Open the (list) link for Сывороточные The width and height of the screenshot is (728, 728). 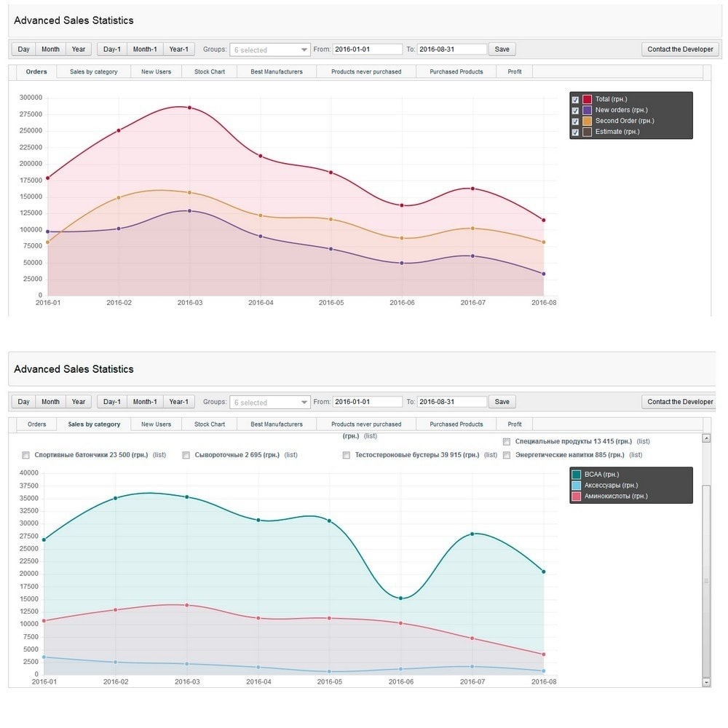[x=291, y=455]
